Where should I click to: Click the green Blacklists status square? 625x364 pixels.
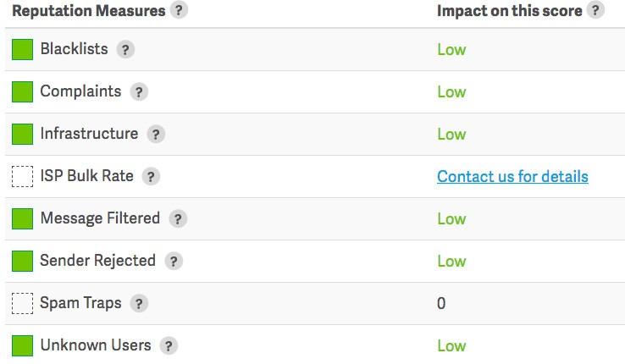click(22, 49)
